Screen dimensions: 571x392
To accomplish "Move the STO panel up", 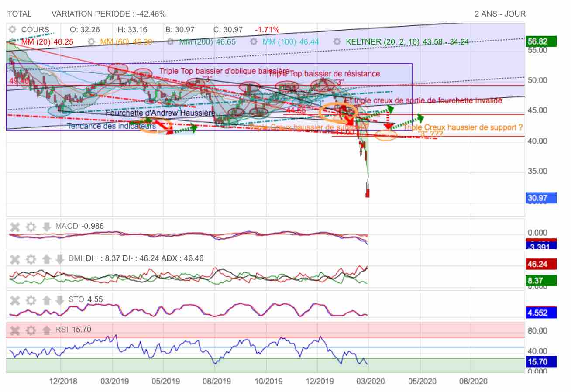I will coord(46,300).
